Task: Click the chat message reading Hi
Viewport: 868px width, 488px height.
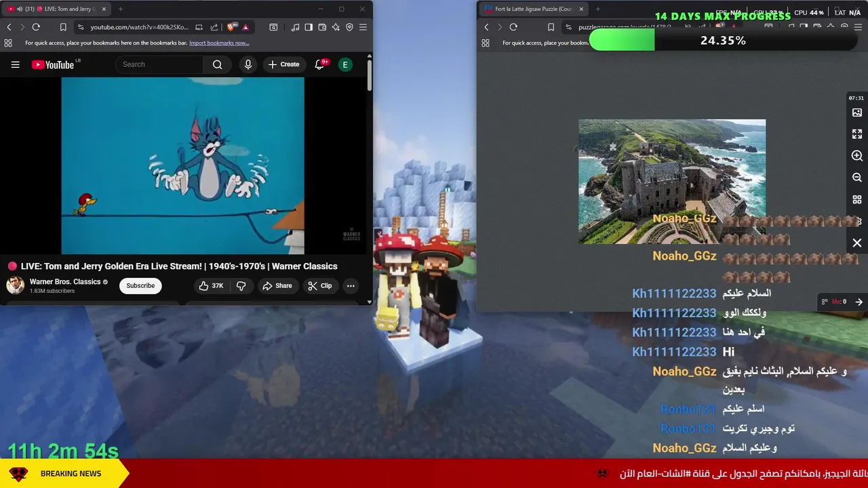Action: click(x=728, y=352)
